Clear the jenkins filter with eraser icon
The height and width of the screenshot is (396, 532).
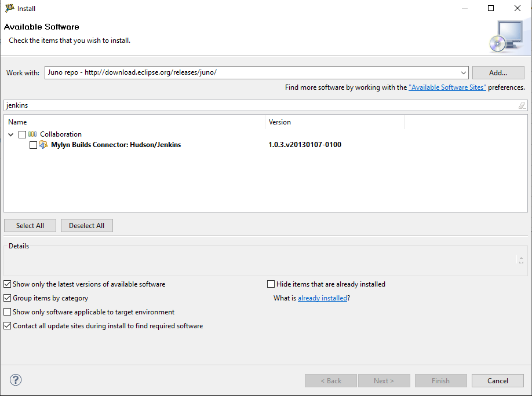point(522,105)
